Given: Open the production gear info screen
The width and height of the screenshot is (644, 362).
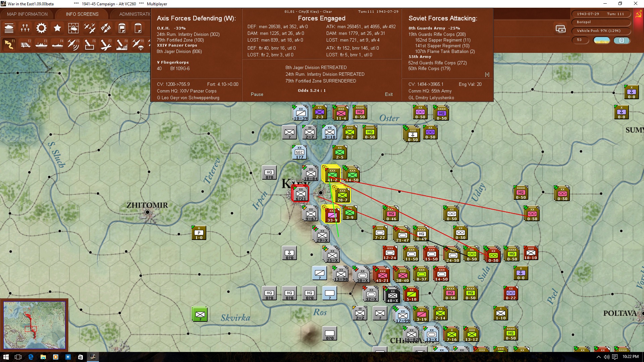Looking at the screenshot, I should (x=41, y=28).
